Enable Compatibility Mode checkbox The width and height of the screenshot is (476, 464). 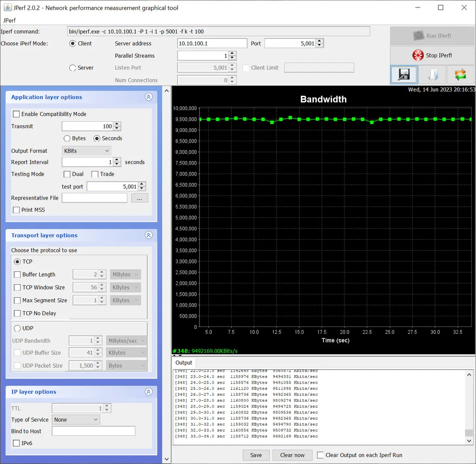pyautogui.click(x=16, y=114)
